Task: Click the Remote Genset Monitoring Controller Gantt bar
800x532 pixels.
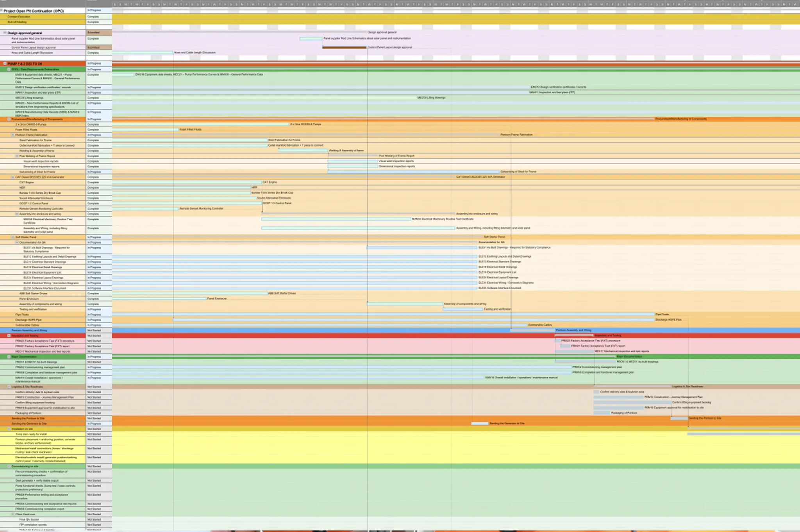Action: [145, 208]
